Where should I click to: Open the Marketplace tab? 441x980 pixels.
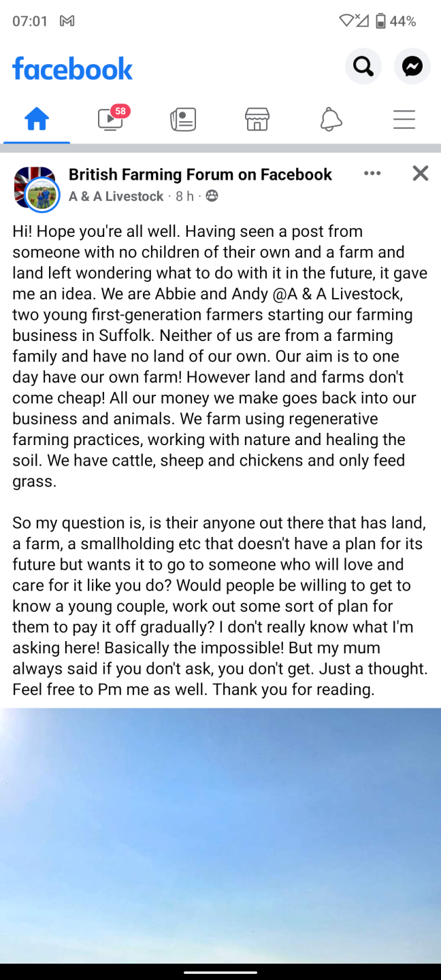tap(257, 120)
